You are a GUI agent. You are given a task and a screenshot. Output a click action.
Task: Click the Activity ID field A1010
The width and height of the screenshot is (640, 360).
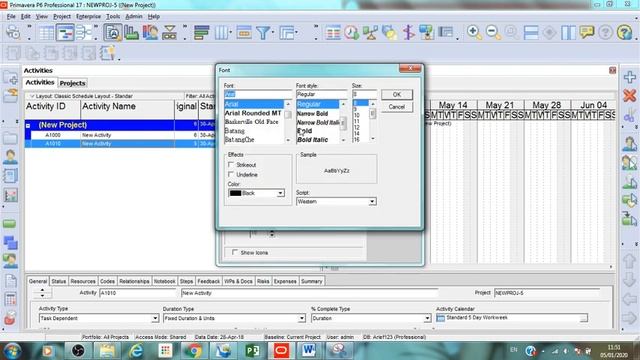point(138,293)
